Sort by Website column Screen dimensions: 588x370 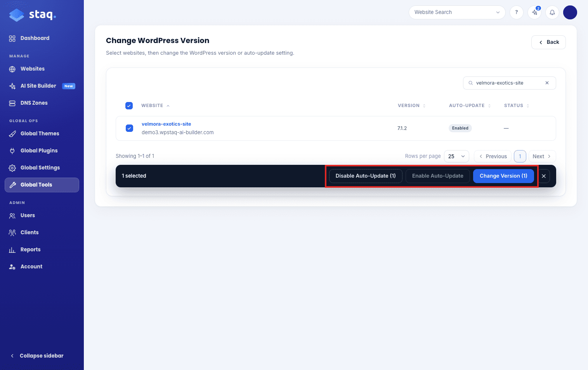click(155, 105)
